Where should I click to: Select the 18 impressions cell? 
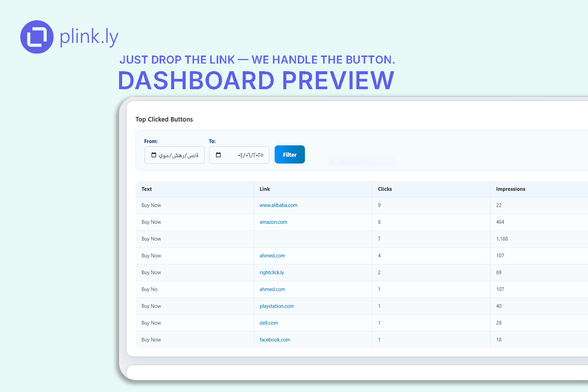point(539,340)
